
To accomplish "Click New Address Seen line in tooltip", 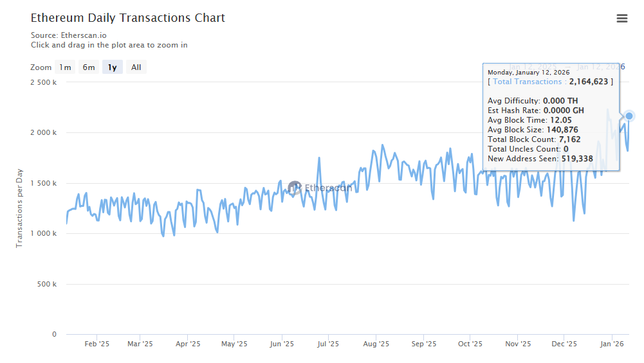I will coord(540,159).
